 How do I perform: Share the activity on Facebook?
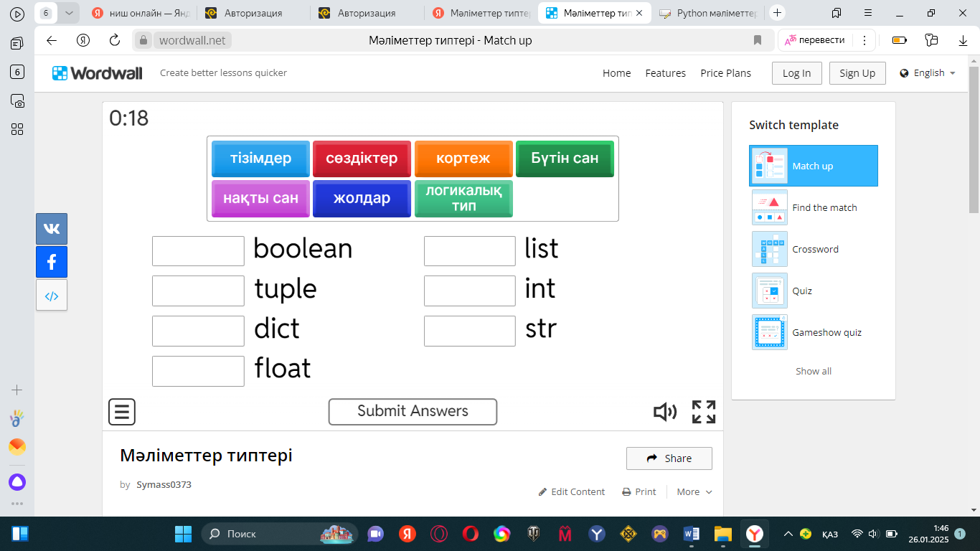coord(52,262)
